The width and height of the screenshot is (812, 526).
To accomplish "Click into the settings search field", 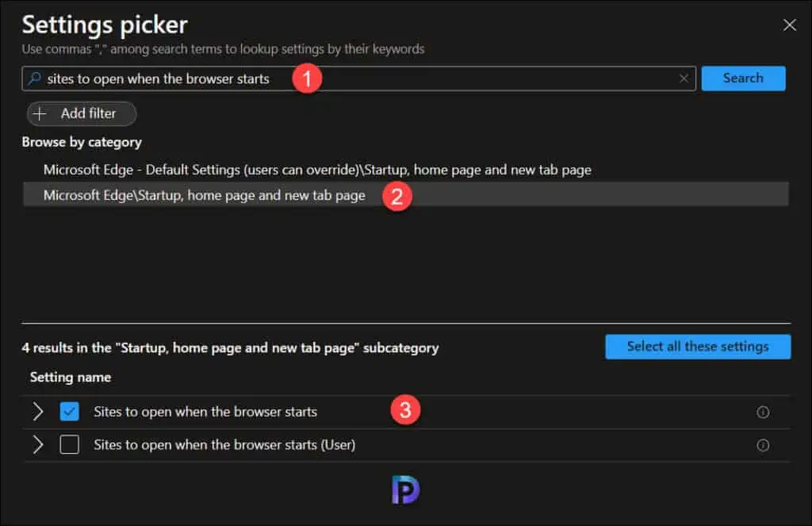I will click(358, 79).
